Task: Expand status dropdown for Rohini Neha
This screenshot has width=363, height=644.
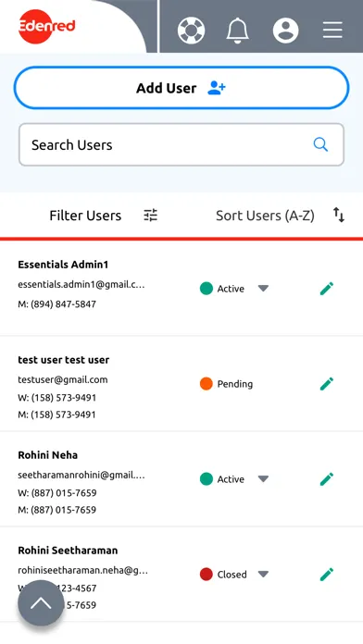Action: 263,479
